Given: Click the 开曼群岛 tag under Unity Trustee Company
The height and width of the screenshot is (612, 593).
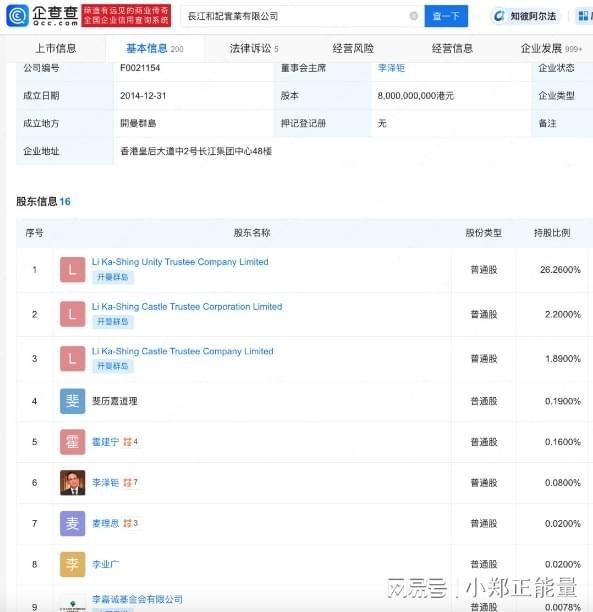Looking at the screenshot, I should click(113, 277).
